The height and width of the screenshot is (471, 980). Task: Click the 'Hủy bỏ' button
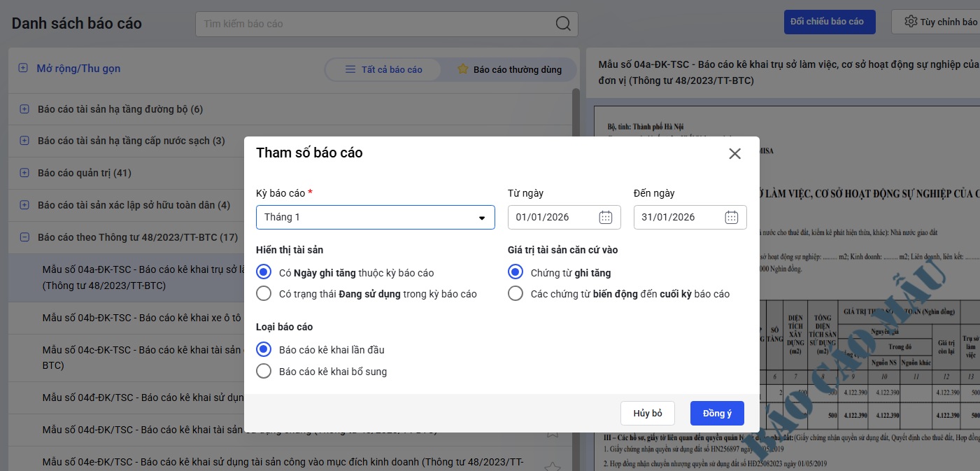point(647,414)
